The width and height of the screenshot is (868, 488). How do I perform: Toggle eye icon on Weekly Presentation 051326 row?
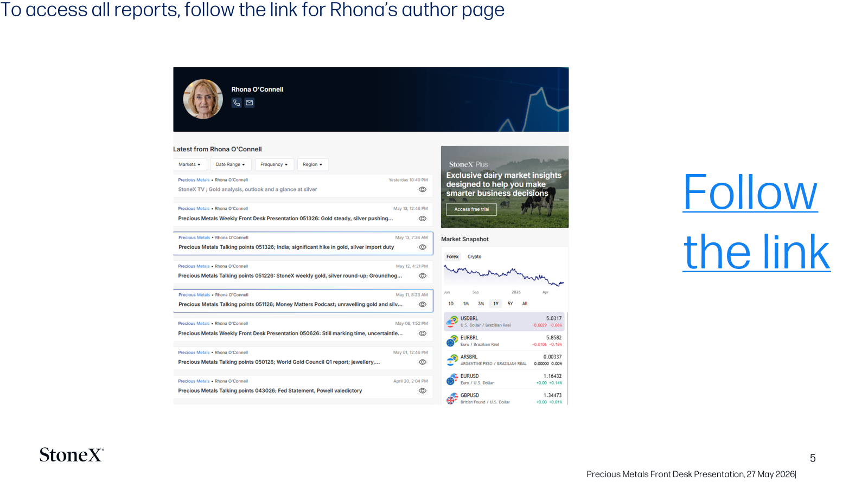423,219
